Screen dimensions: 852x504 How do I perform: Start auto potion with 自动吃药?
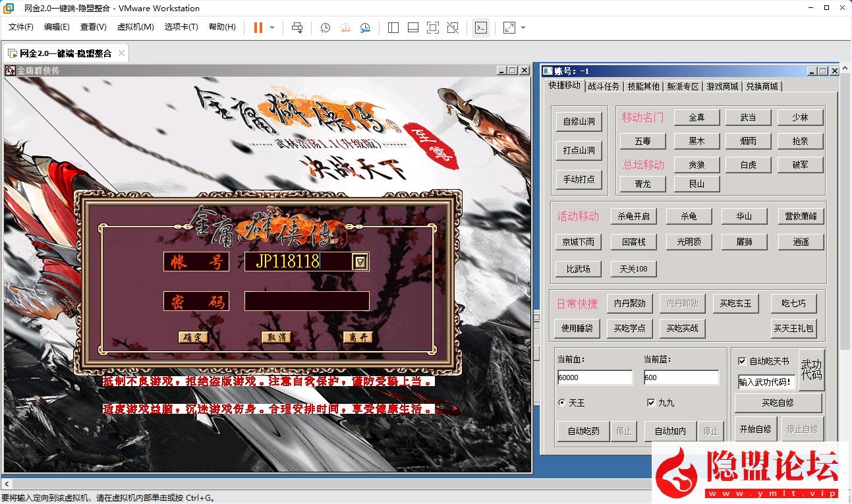(584, 431)
